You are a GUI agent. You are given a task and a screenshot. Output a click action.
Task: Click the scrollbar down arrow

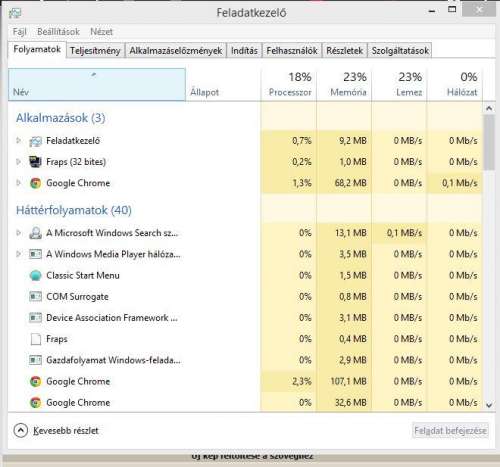click(489, 405)
